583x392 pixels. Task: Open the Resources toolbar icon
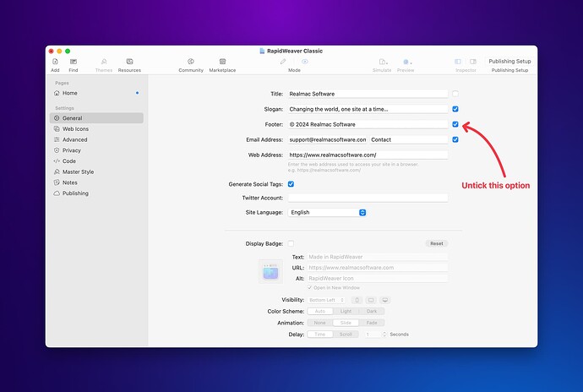[129, 62]
